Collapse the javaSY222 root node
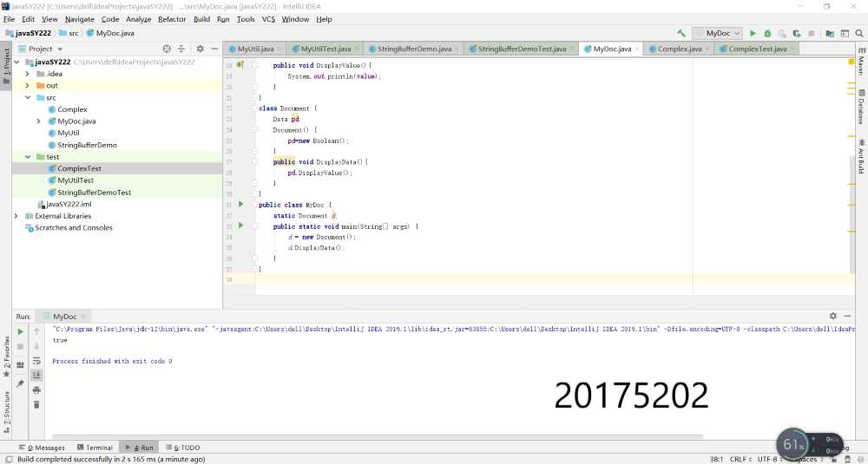The image size is (868, 464). [17, 62]
